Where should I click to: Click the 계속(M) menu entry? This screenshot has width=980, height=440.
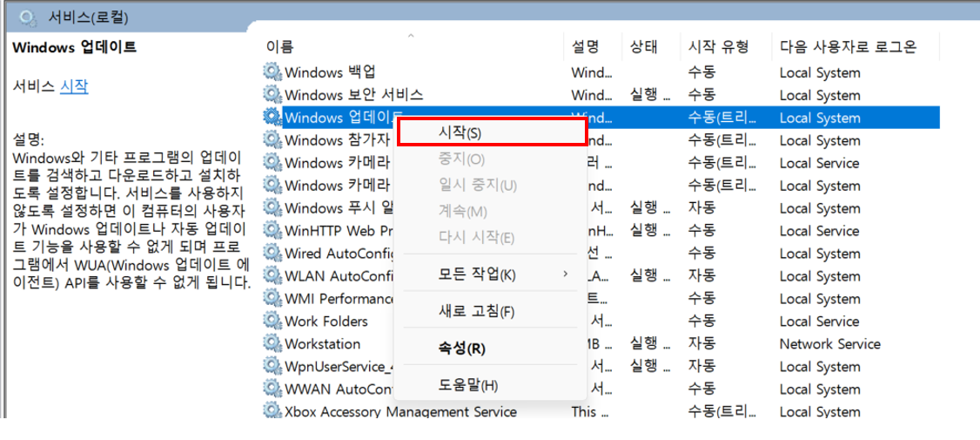click(491, 212)
